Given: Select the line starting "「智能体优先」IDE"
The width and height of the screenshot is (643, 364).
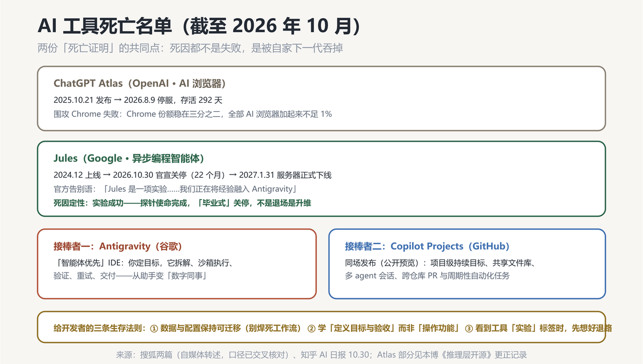Looking at the screenshot, I should point(145,263).
